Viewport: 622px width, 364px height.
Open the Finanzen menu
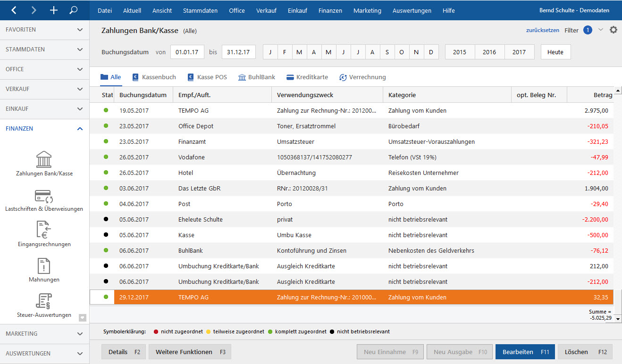point(330,10)
